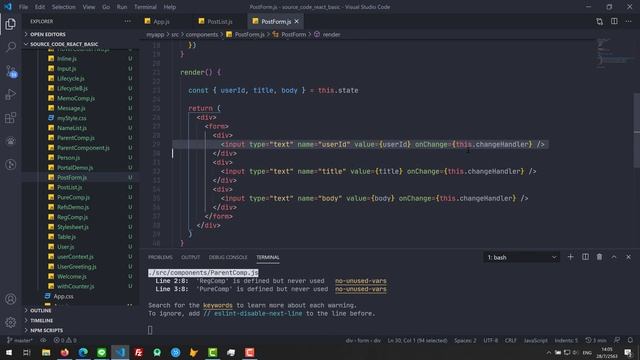
Task: Open the Terminal menu
Action: [x=145, y=7]
